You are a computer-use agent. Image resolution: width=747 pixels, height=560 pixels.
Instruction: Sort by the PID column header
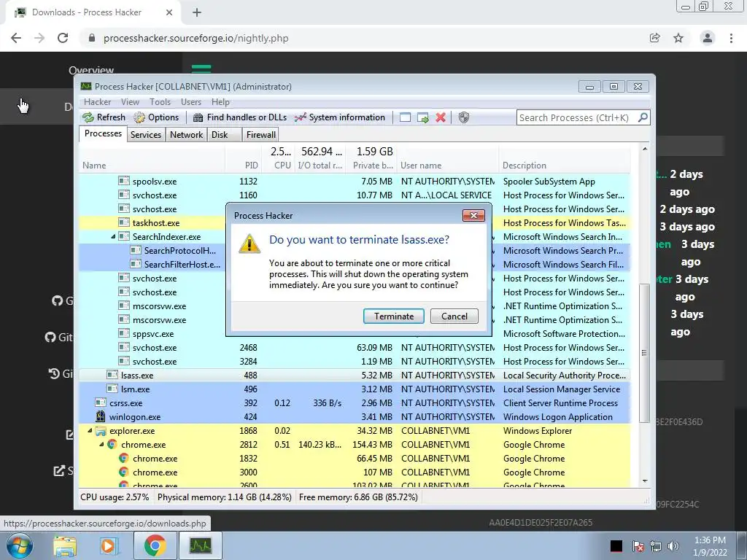coord(244,166)
